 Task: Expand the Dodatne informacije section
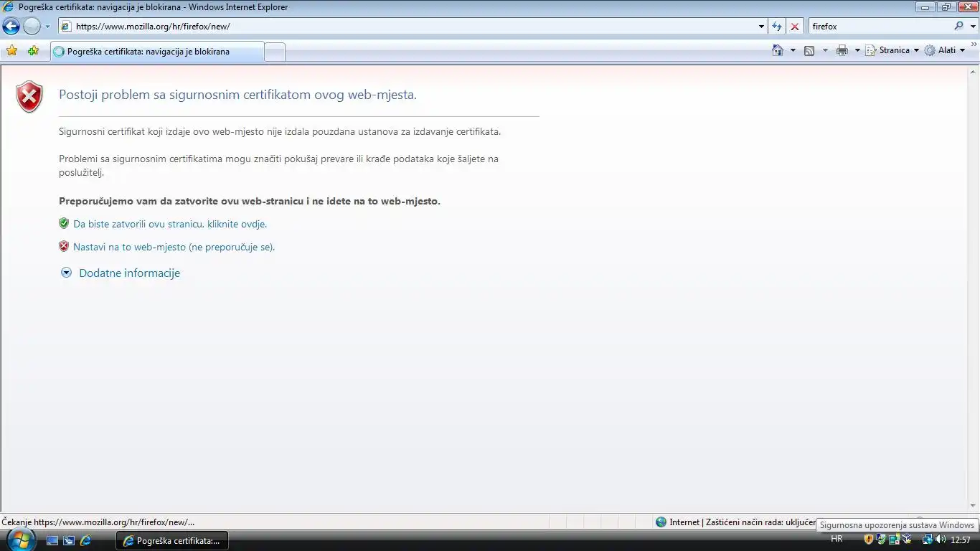click(121, 273)
